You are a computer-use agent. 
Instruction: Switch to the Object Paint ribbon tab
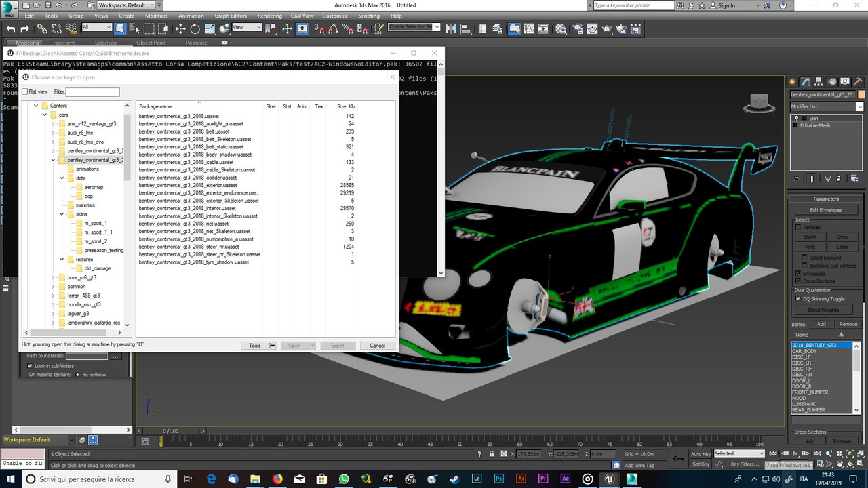coord(151,43)
